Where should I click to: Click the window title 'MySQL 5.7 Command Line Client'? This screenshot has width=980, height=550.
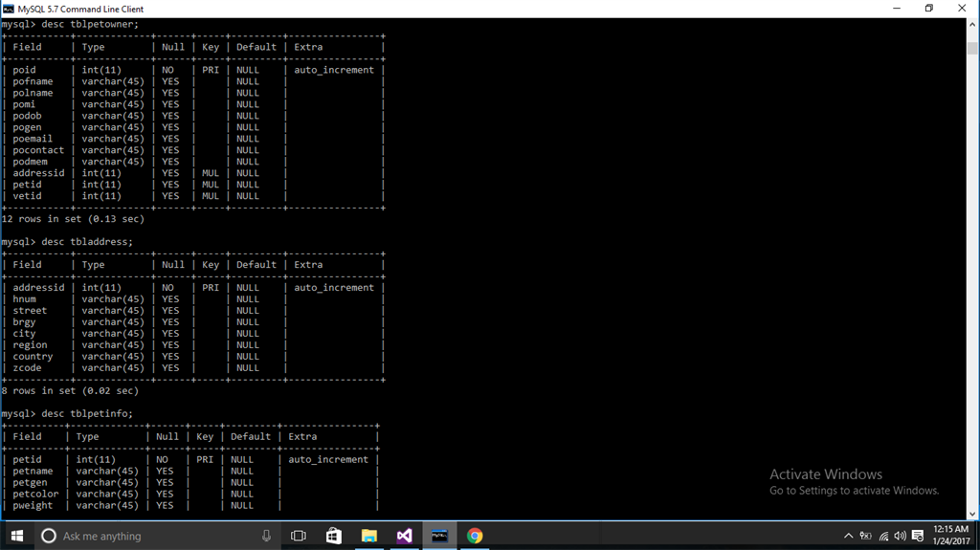[80, 9]
